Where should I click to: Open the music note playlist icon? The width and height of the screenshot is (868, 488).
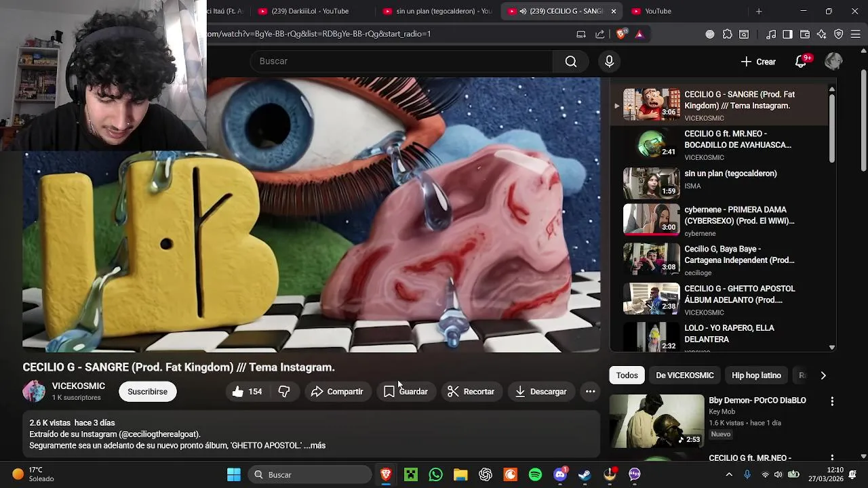pyautogui.click(x=771, y=34)
